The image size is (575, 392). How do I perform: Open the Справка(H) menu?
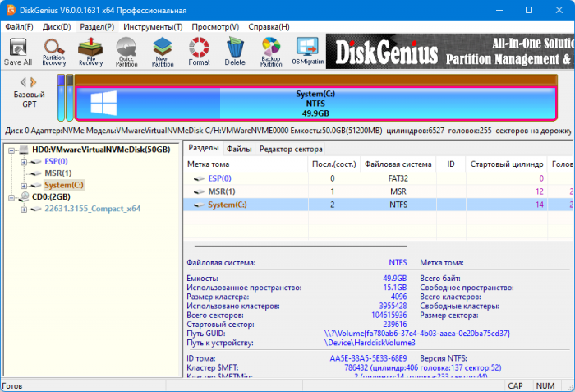pos(269,27)
